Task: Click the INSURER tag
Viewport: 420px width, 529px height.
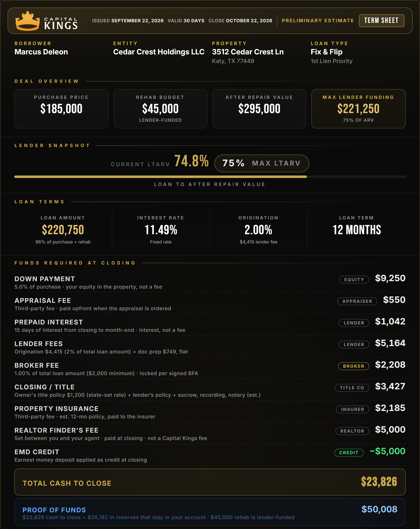Action: 353,409
